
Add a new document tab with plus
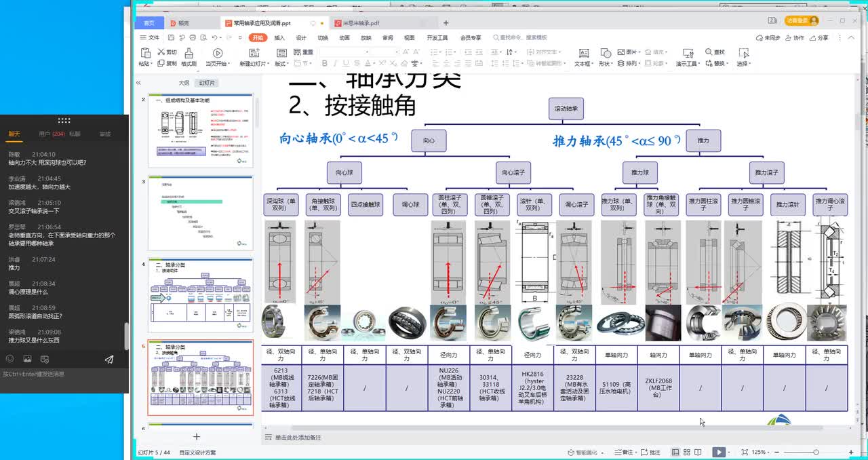tap(446, 23)
